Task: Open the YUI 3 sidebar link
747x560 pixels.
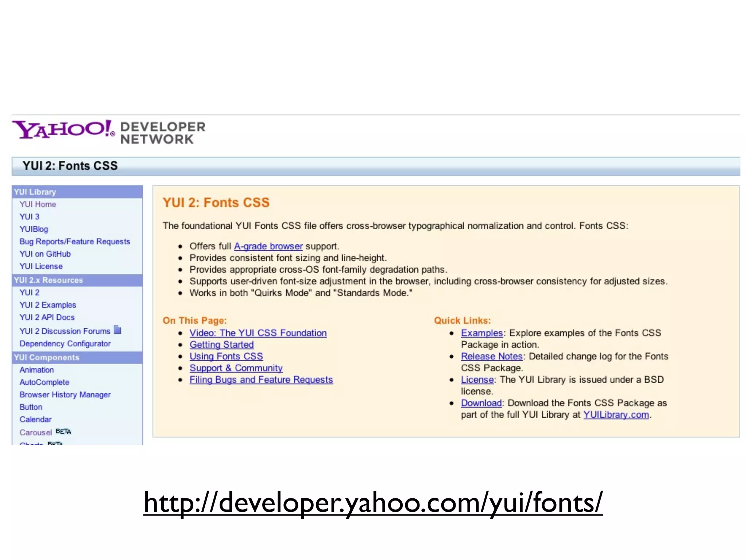Action: point(30,217)
